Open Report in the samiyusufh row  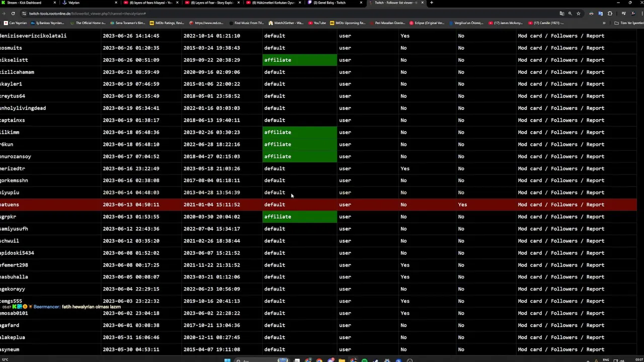pos(595,229)
